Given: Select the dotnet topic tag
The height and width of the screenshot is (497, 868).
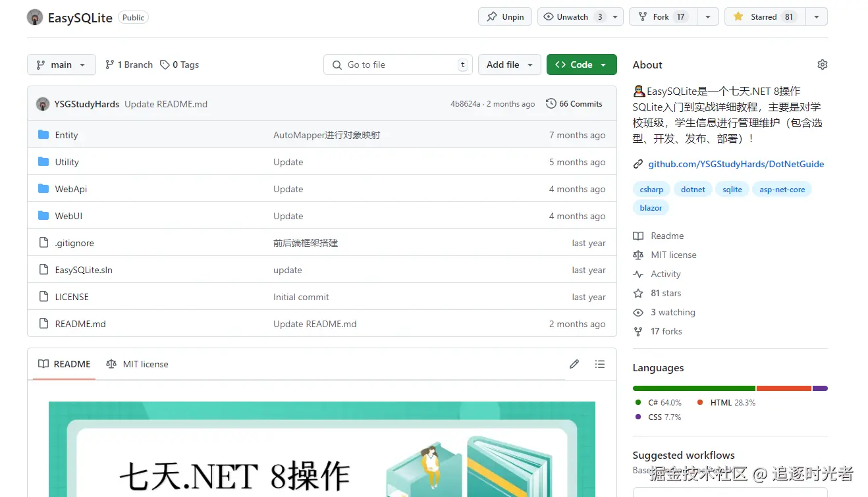Looking at the screenshot, I should [x=693, y=190].
